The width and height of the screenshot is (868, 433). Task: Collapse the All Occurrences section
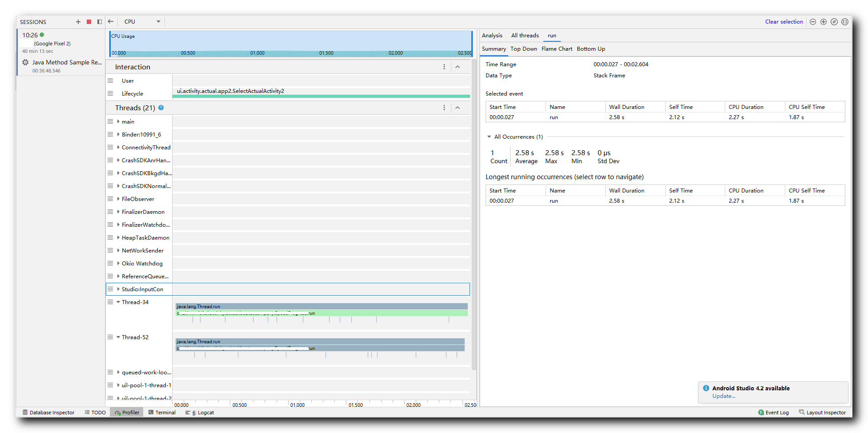pos(489,137)
